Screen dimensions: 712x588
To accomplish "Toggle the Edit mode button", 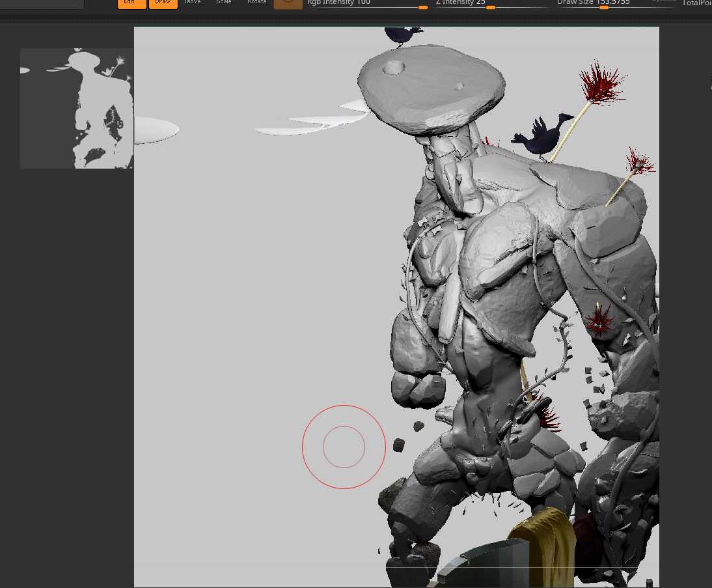I will tap(131, 3).
